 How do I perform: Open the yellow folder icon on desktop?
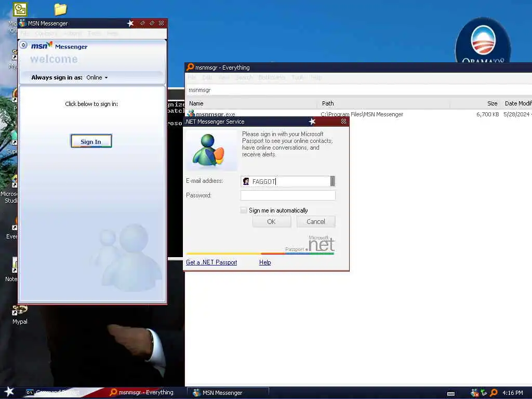click(60, 9)
